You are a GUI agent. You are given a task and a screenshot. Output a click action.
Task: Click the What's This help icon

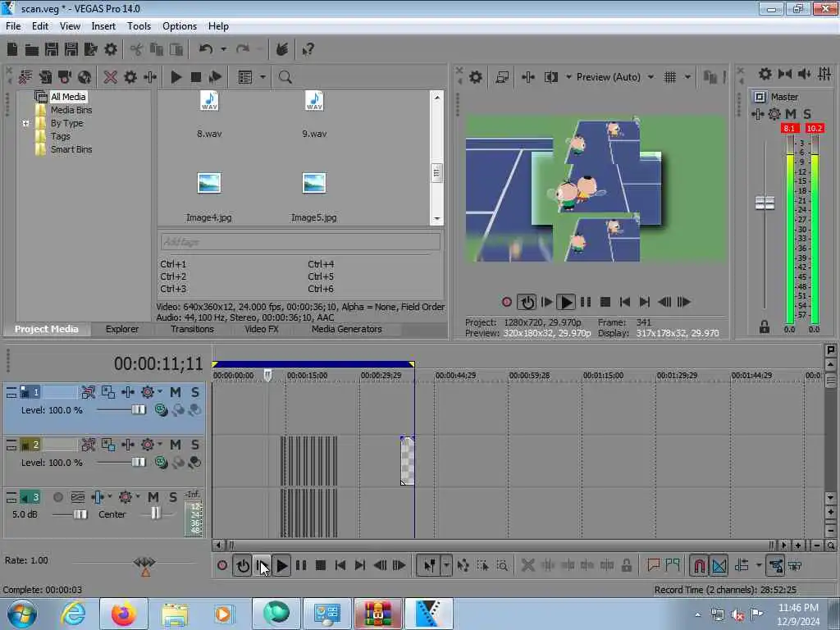click(x=308, y=50)
